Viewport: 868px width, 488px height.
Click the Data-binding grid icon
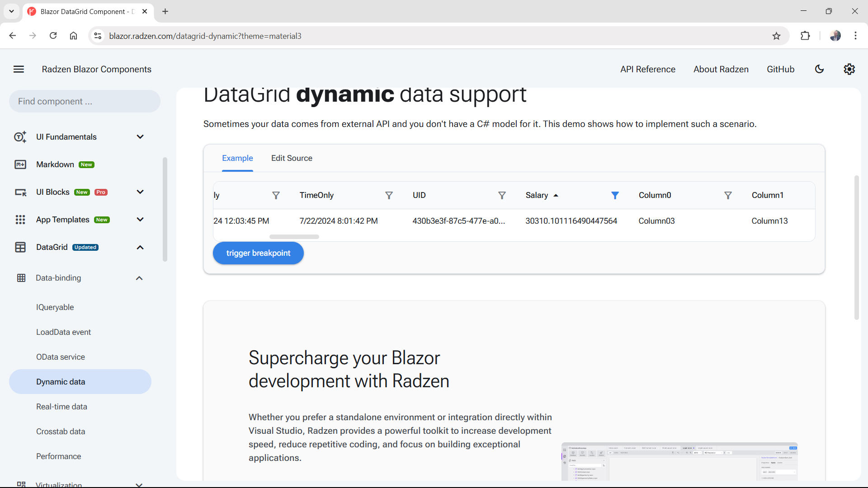point(21,278)
